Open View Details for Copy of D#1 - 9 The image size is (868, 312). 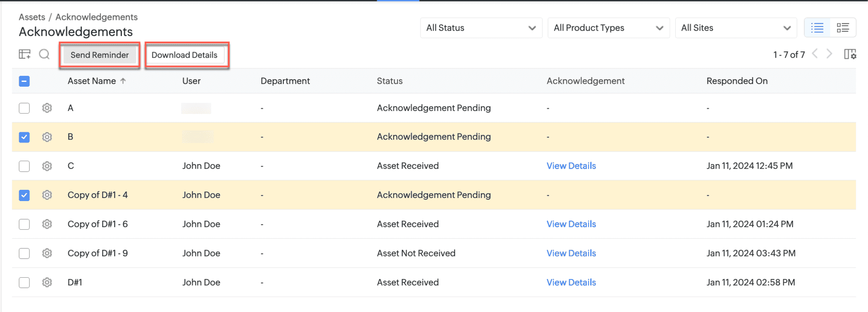click(571, 253)
